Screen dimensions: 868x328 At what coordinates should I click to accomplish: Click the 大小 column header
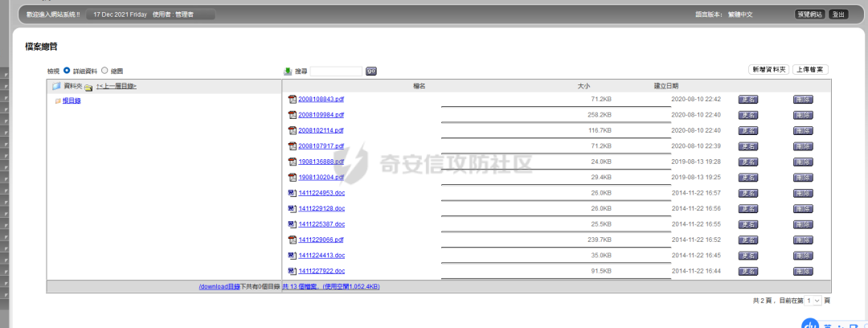coord(584,86)
